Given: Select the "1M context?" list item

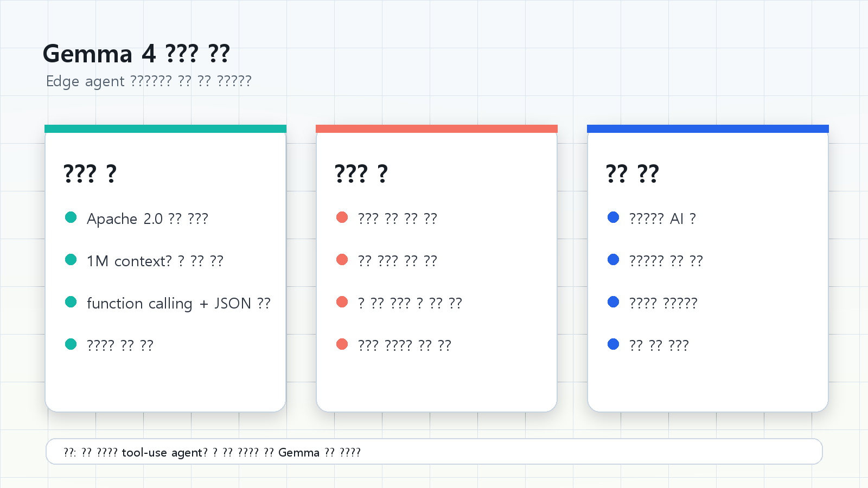Looking at the screenshot, I should click(155, 261).
